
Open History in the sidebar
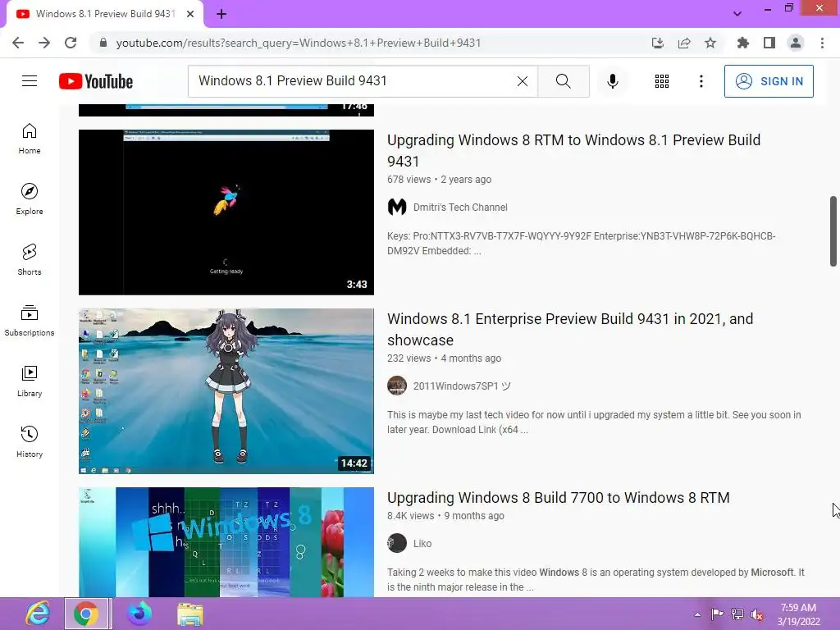click(30, 442)
